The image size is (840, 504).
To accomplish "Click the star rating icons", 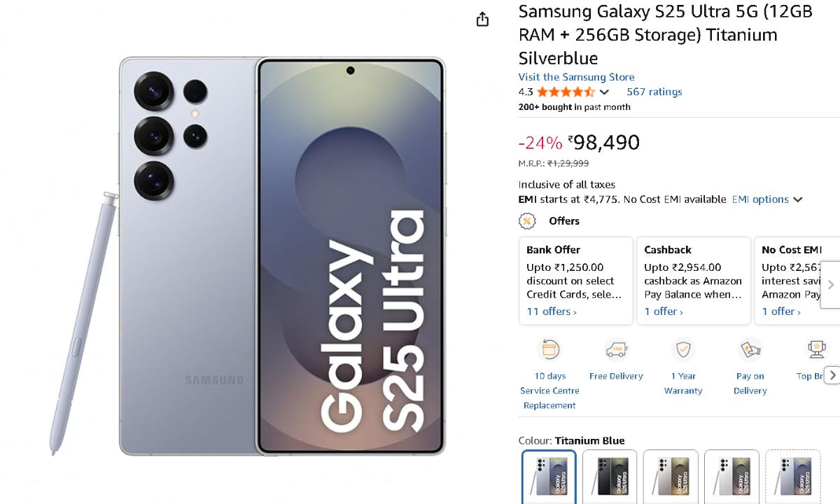I will [x=566, y=92].
